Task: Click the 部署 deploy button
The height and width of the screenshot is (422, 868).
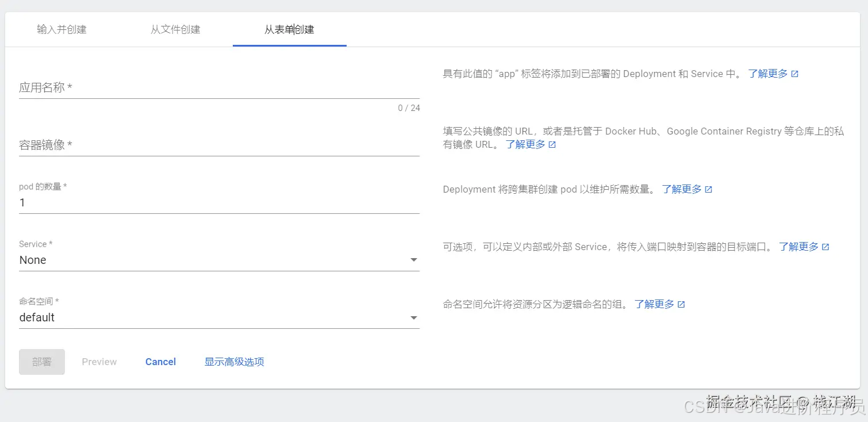Action: pos(41,362)
